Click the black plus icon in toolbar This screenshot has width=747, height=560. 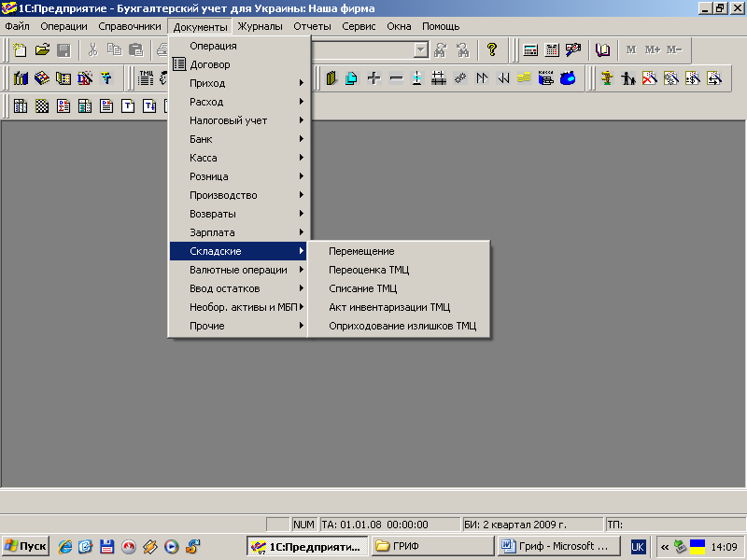374,78
